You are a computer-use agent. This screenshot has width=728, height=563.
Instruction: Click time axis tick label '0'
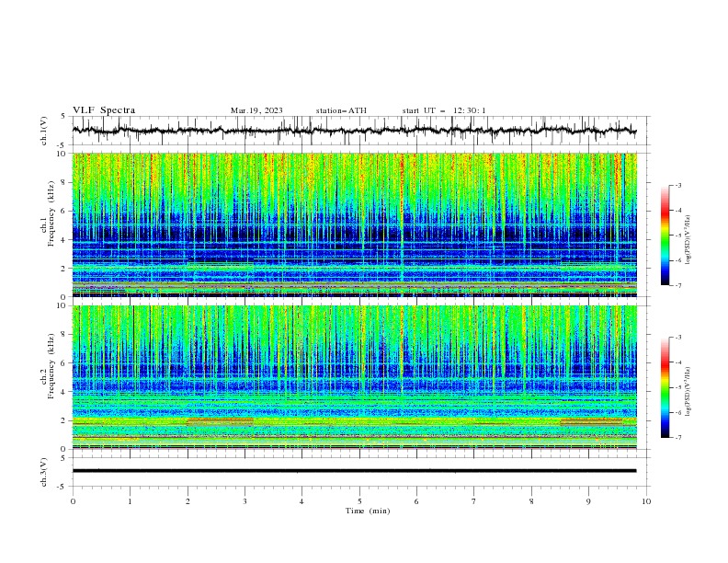point(73,501)
